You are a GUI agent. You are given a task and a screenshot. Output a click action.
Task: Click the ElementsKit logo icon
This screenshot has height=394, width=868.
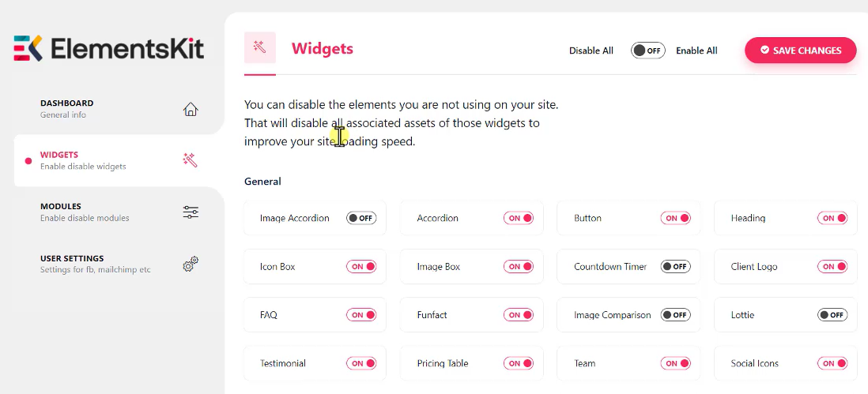[28, 48]
